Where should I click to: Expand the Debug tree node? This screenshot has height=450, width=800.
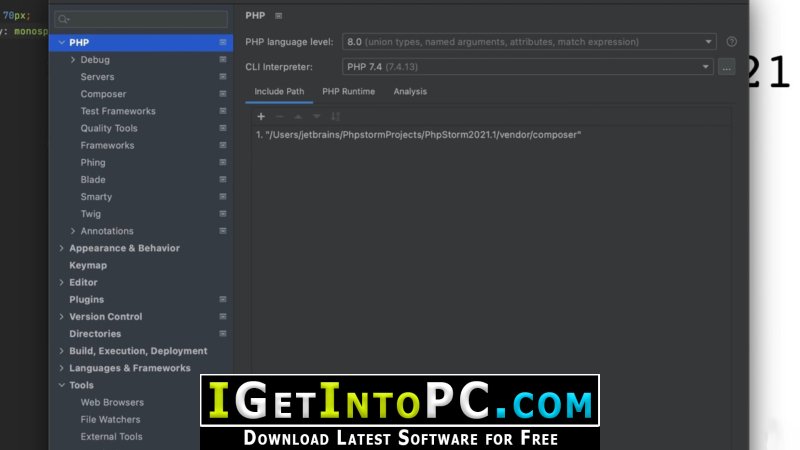tap(72, 60)
